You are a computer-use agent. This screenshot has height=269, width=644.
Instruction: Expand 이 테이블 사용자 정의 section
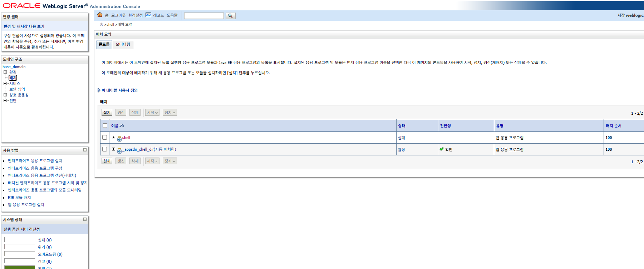coord(99,90)
